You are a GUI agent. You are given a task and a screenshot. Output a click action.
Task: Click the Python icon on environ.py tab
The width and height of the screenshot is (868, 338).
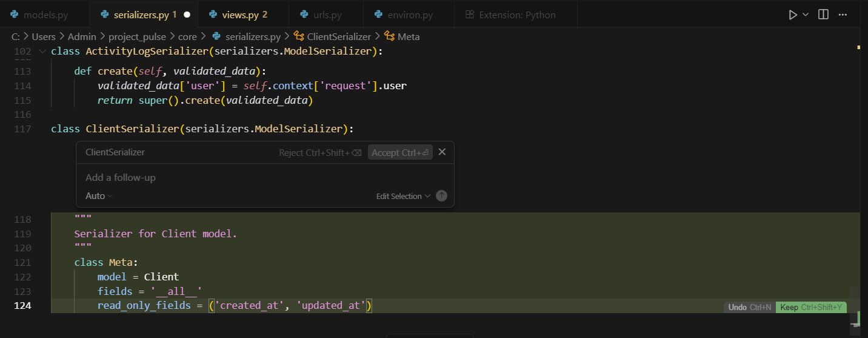point(379,15)
